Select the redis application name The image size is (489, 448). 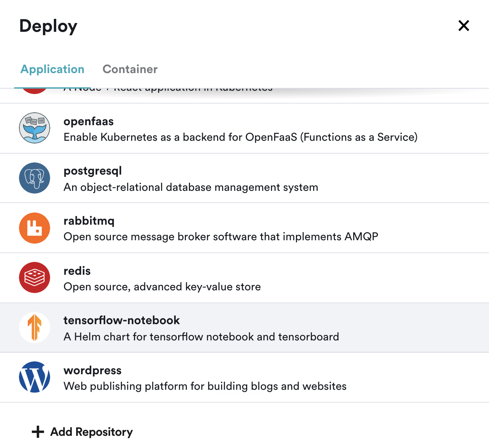tap(77, 271)
